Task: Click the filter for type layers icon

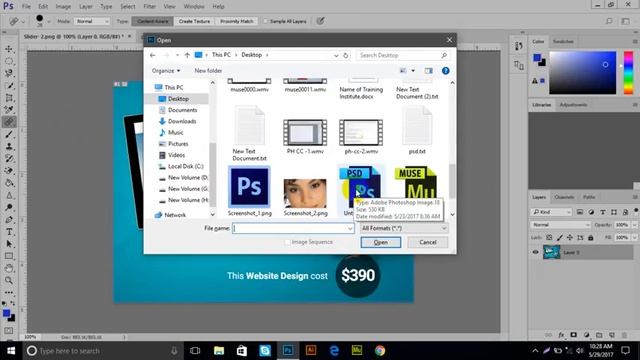Action: click(x=603, y=212)
